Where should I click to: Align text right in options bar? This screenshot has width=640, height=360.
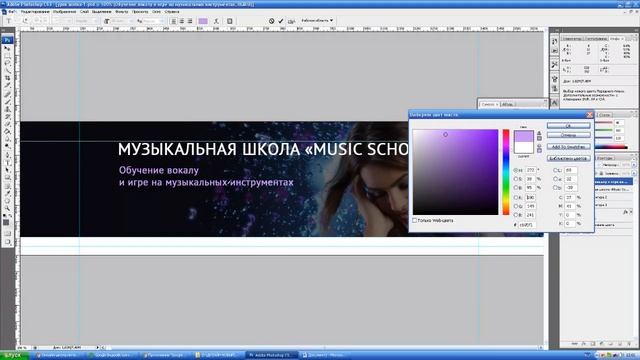tap(190, 21)
